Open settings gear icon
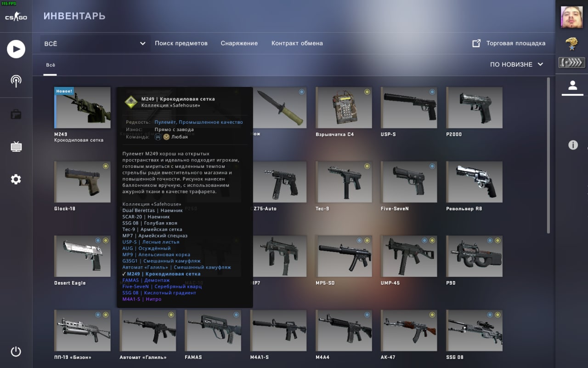588x368 pixels. click(x=16, y=179)
